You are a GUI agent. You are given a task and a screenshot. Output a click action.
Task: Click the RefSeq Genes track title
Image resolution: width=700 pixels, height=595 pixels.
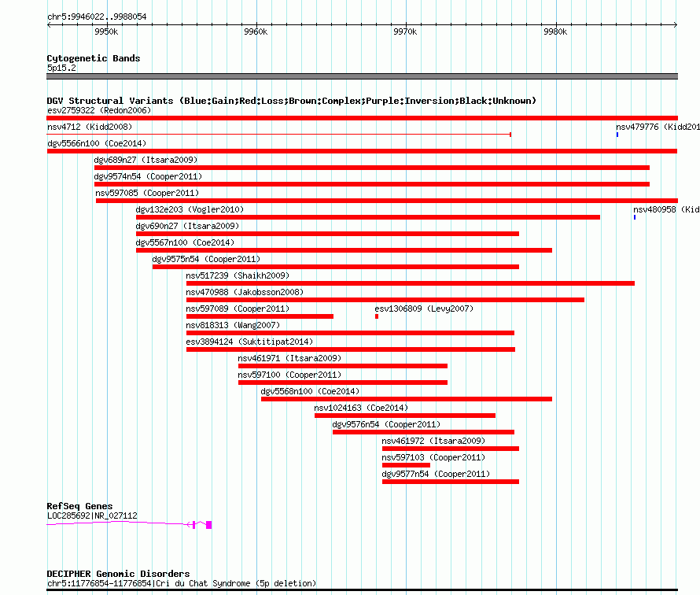(79, 505)
